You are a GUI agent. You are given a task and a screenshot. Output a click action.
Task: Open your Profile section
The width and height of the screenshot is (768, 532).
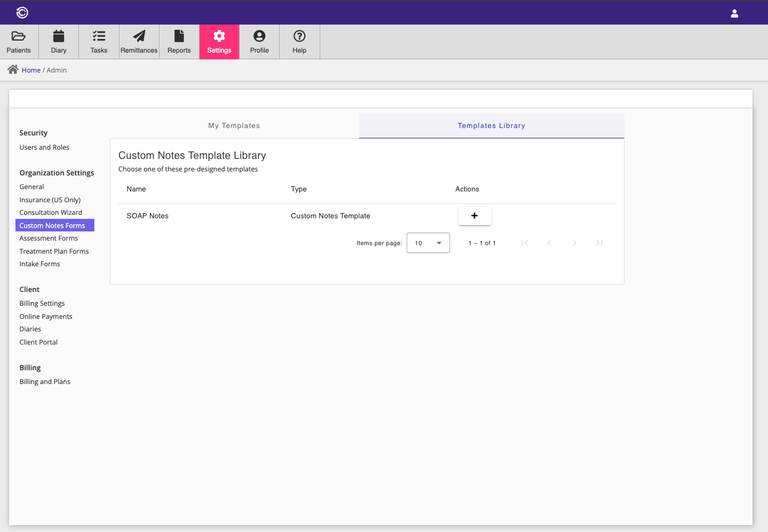(259, 41)
